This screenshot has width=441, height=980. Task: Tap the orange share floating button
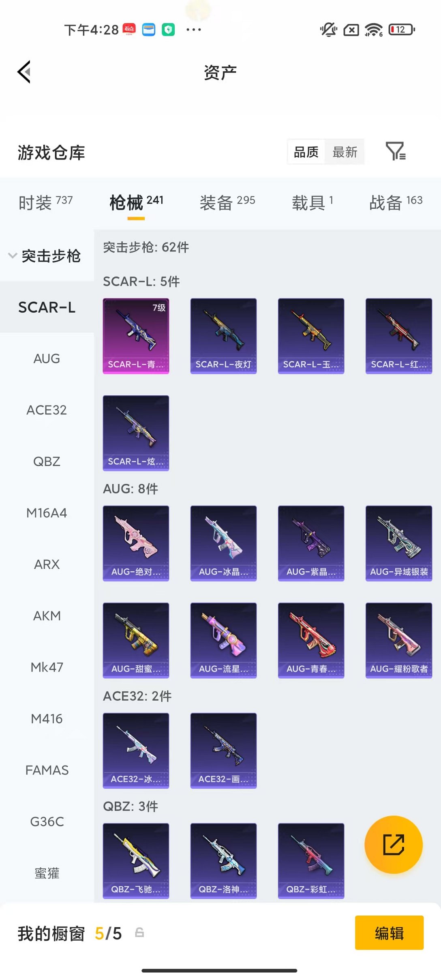[x=393, y=844]
